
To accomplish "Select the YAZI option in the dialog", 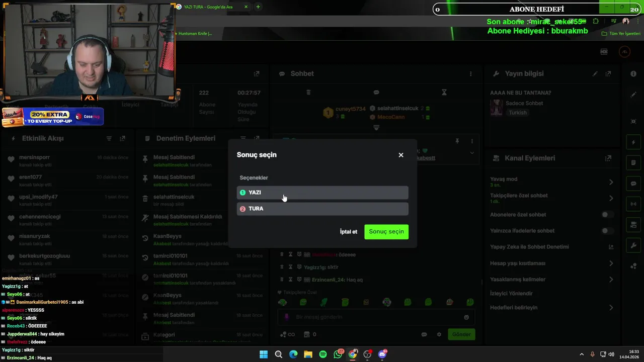I will click(323, 193).
